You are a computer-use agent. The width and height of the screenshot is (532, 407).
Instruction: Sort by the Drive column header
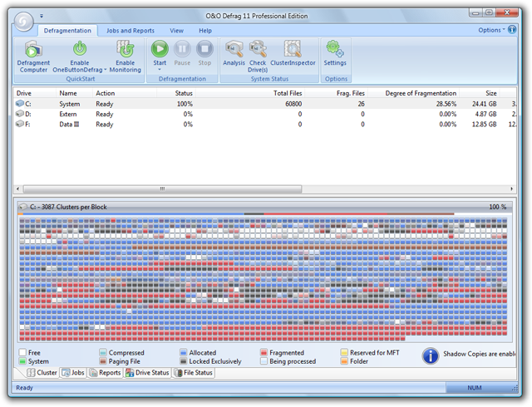[35, 93]
